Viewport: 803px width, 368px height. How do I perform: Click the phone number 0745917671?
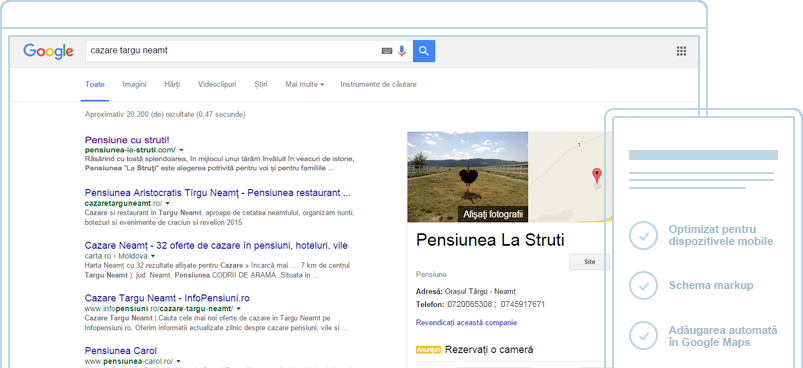click(523, 305)
